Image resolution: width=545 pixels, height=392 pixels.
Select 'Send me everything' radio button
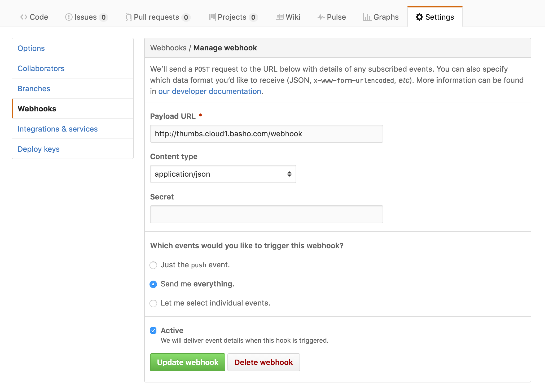tap(153, 284)
